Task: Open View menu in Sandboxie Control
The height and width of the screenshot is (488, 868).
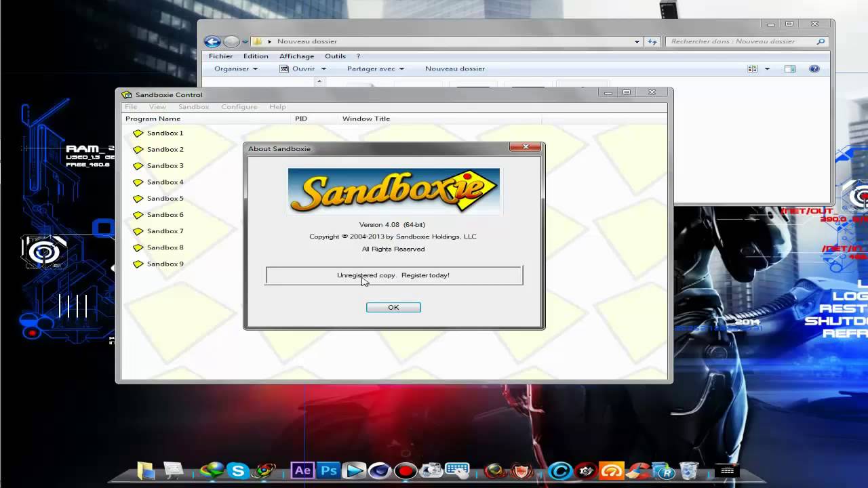Action: tap(157, 106)
